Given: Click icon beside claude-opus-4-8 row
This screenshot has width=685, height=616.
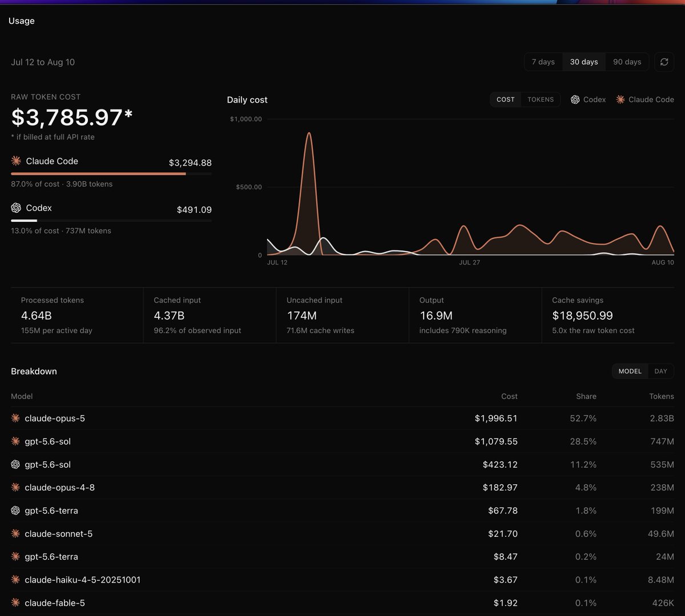Looking at the screenshot, I should (x=15, y=488).
